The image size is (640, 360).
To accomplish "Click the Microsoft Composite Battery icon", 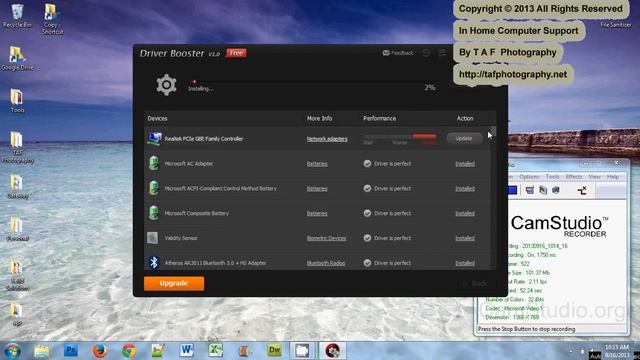I will [x=153, y=213].
